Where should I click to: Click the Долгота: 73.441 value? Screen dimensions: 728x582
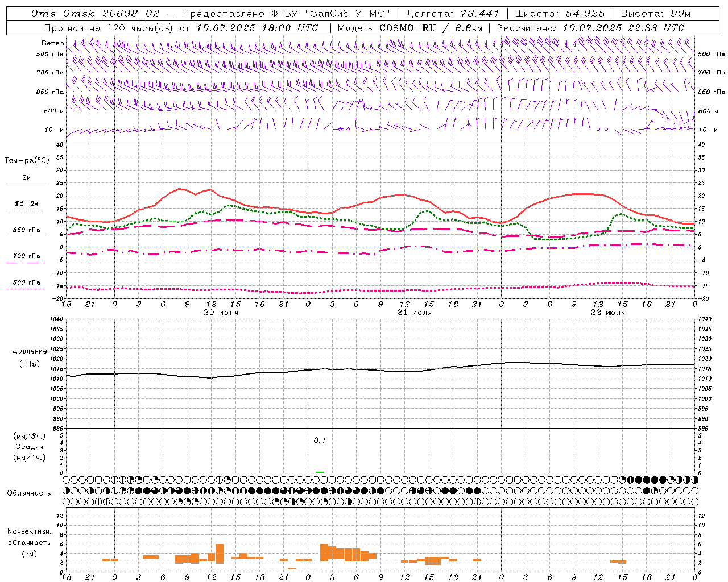click(x=453, y=14)
